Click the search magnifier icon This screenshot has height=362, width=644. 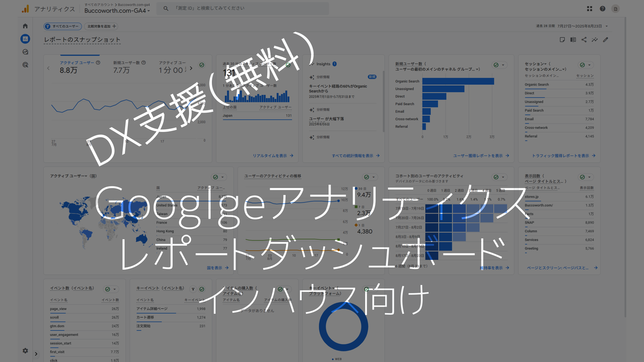(166, 8)
